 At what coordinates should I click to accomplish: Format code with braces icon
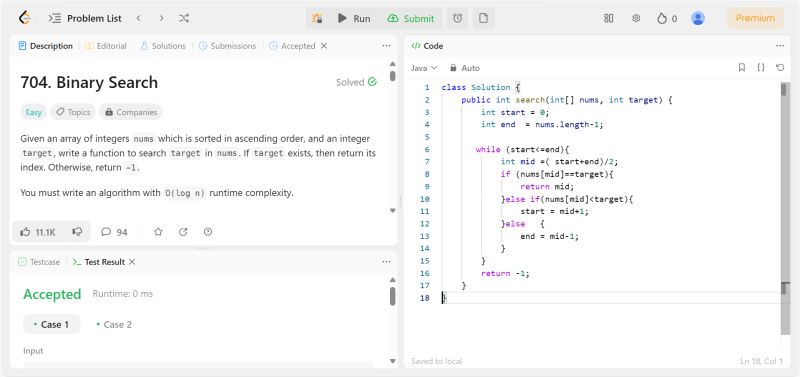click(761, 67)
